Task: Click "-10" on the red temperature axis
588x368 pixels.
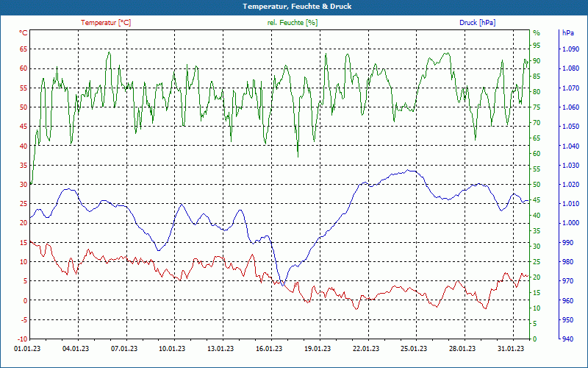Action: pos(23,339)
